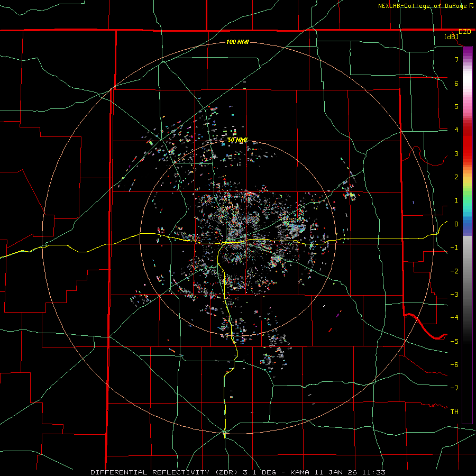The width and height of the screenshot is (476, 476).
Task: Click the '1' value on the color scale
Action: coord(456,200)
